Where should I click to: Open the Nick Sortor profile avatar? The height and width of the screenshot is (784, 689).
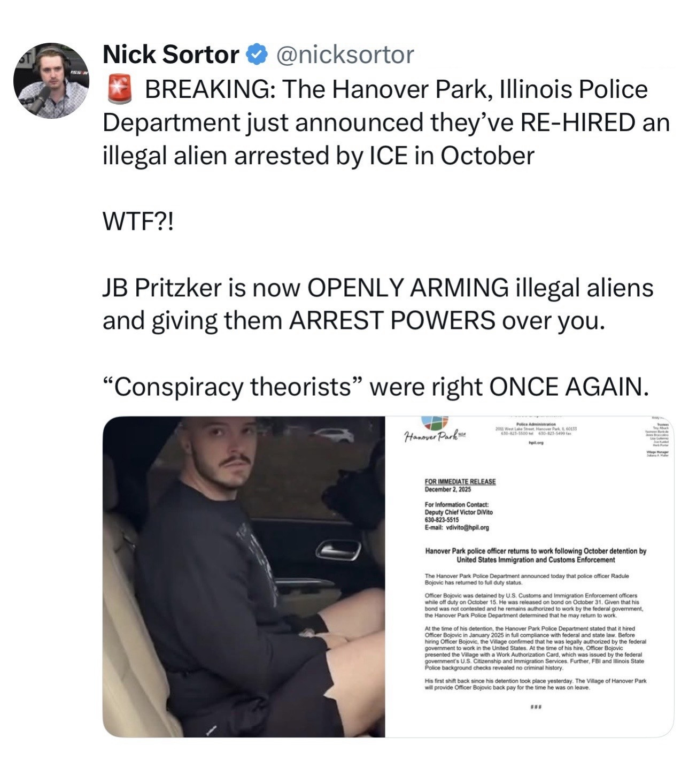click(51, 81)
